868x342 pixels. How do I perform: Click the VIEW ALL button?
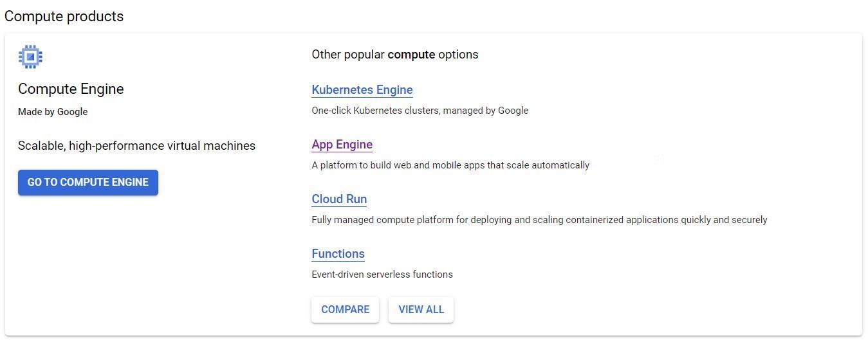click(x=421, y=310)
